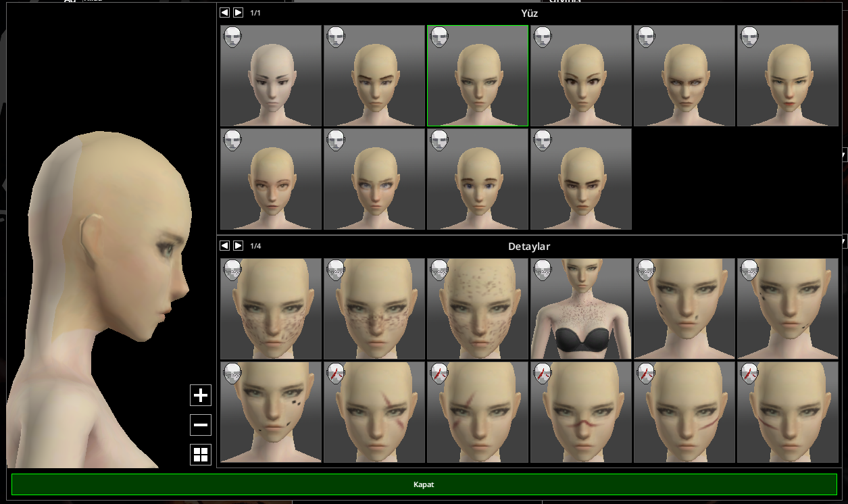Choose the last face in the top Yüz row
This screenshot has height=504, width=848.
pos(788,76)
